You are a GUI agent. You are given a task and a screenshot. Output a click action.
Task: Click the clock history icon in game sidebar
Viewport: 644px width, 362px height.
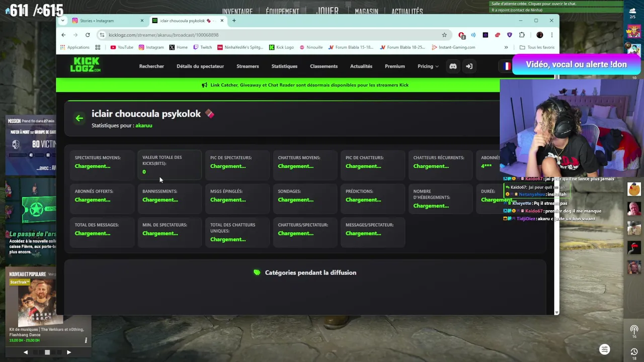(x=634, y=351)
